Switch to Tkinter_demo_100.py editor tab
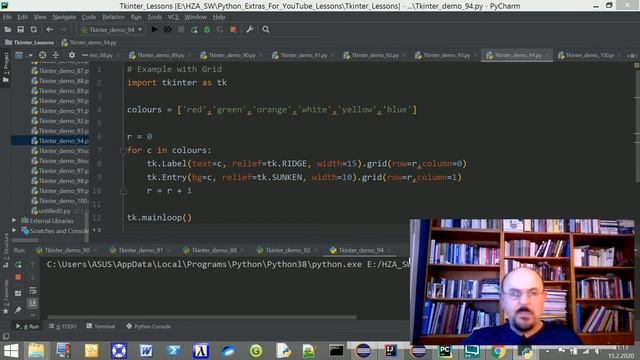The image size is (640, 360). (589, 55)
